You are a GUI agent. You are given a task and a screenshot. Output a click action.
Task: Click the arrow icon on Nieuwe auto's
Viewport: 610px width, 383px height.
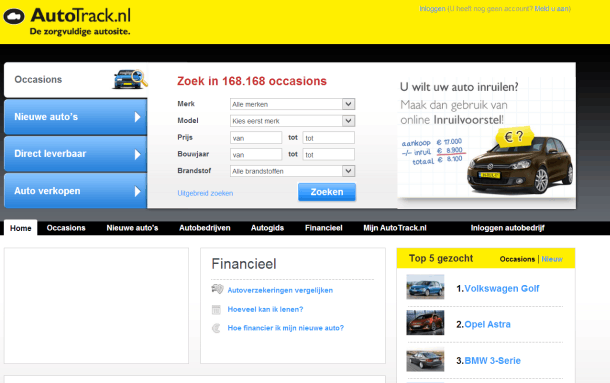(x=137, y=117)
